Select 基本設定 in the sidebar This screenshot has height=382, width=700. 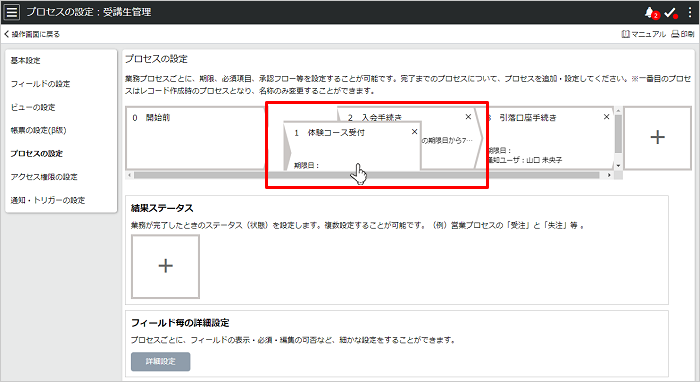click(x=25, y=60)
